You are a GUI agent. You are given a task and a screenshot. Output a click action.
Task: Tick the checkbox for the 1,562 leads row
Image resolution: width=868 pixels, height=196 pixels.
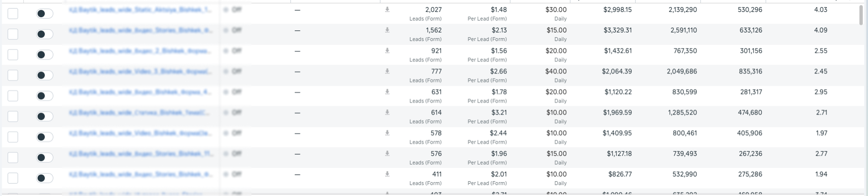pyautogui.click(x=13, y=34)
